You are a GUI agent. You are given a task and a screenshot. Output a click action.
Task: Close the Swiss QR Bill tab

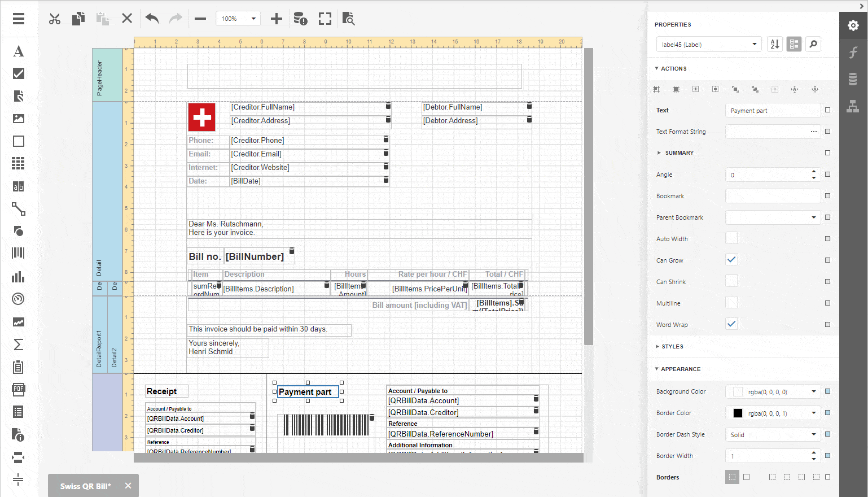pos(128,486)
